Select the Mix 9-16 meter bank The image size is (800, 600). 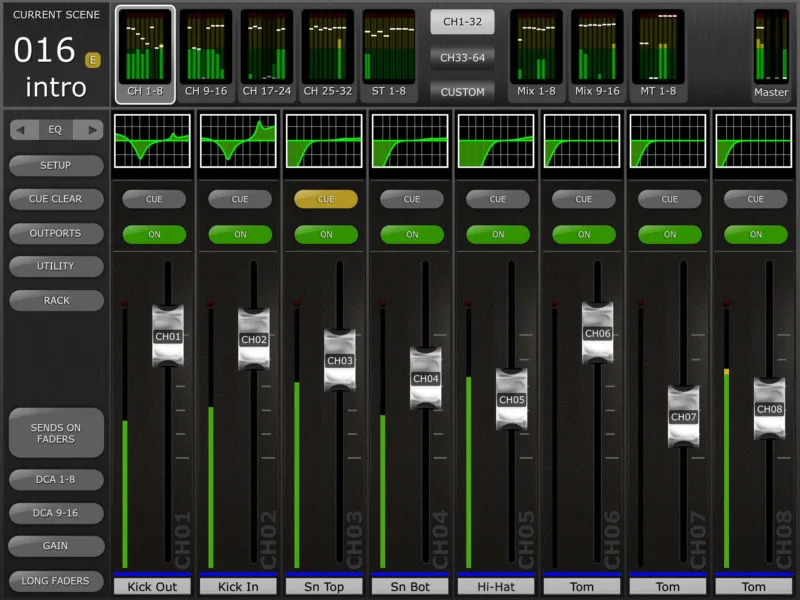pos(597,55)
